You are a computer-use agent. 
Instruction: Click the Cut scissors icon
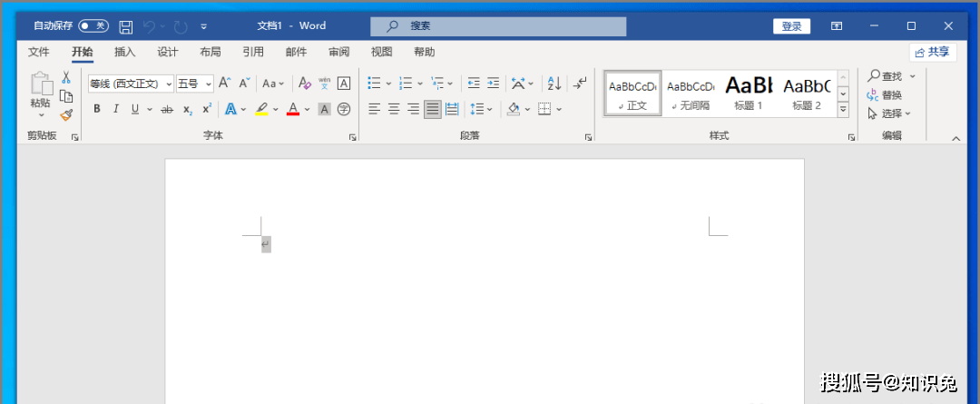(x=65, y=77)
